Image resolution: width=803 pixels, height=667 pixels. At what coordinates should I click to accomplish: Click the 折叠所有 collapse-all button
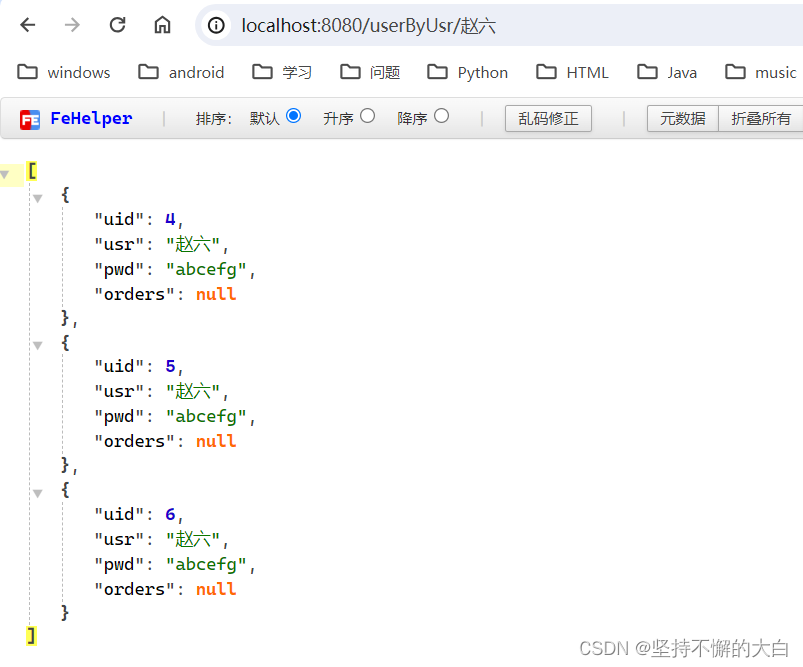point(760,118)
